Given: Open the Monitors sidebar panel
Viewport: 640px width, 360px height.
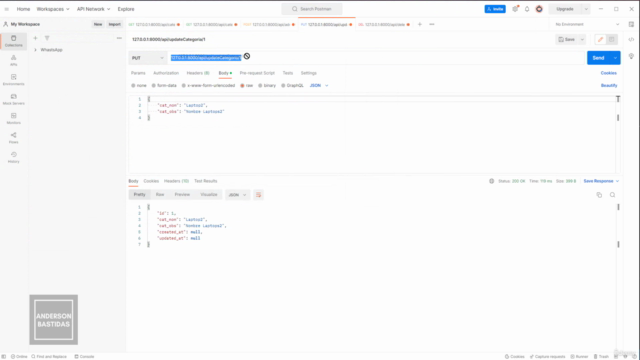Looking at the screenshot, I should coord(13,118).
